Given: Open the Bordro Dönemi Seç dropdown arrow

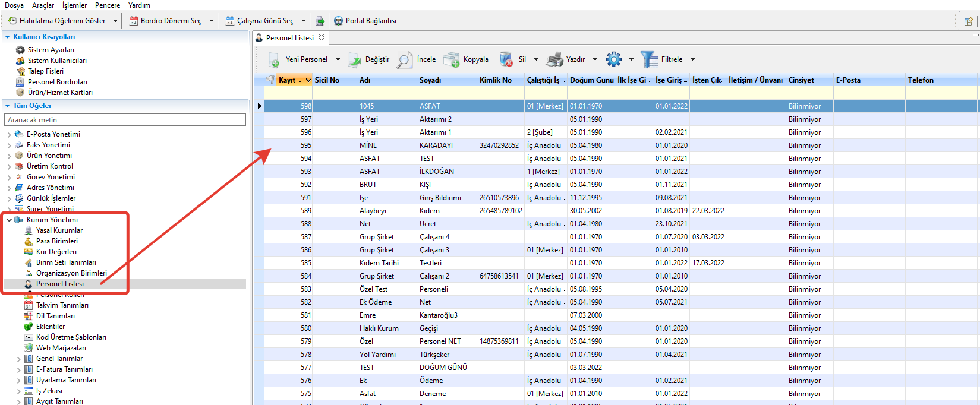Looking at the screenshot, I should pyautogui.click(x=212, y=21).
